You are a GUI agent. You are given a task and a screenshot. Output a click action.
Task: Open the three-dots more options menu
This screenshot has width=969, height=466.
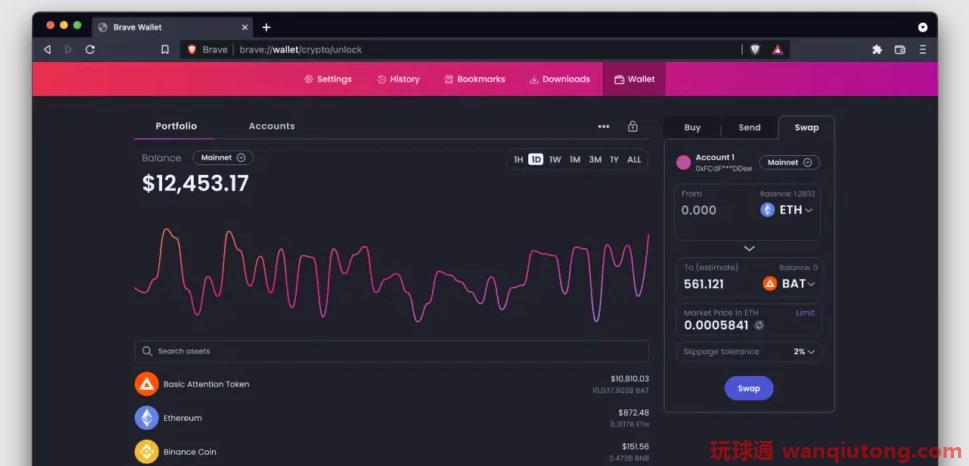click(x=604, y=127)
